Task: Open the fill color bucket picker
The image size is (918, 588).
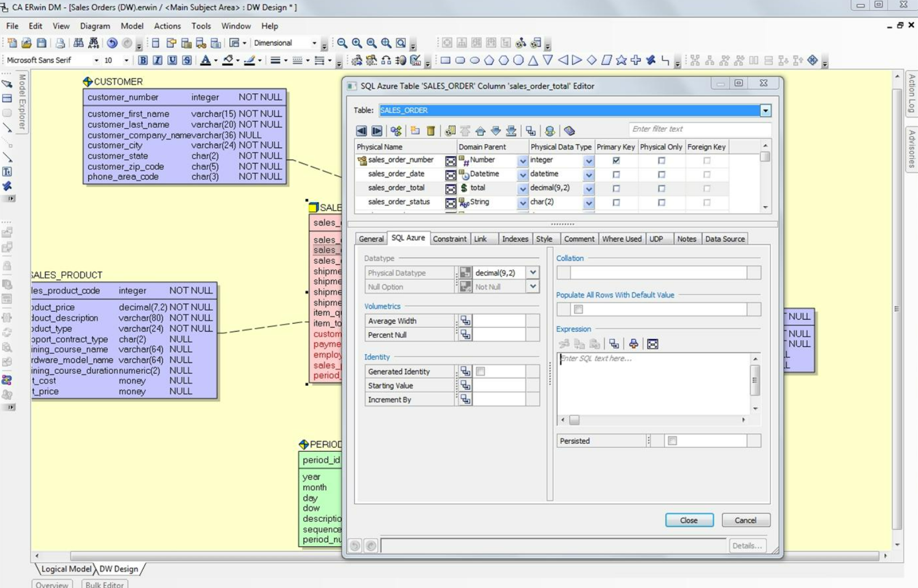Action: [228, 60]
